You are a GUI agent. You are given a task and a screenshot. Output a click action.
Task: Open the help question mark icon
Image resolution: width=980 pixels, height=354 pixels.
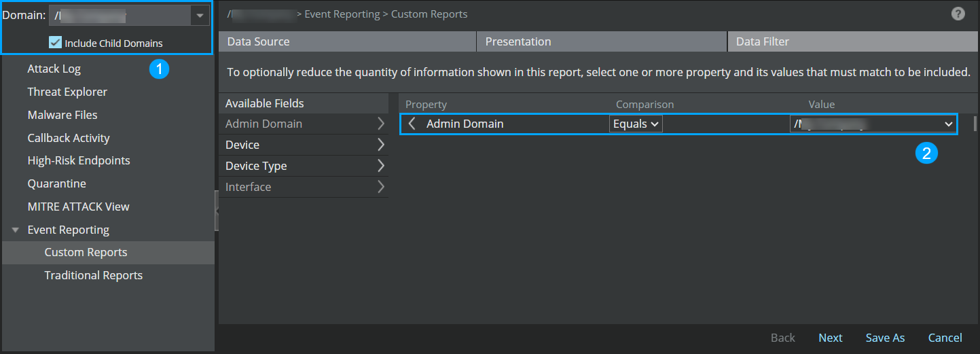(x=958, y=14)
